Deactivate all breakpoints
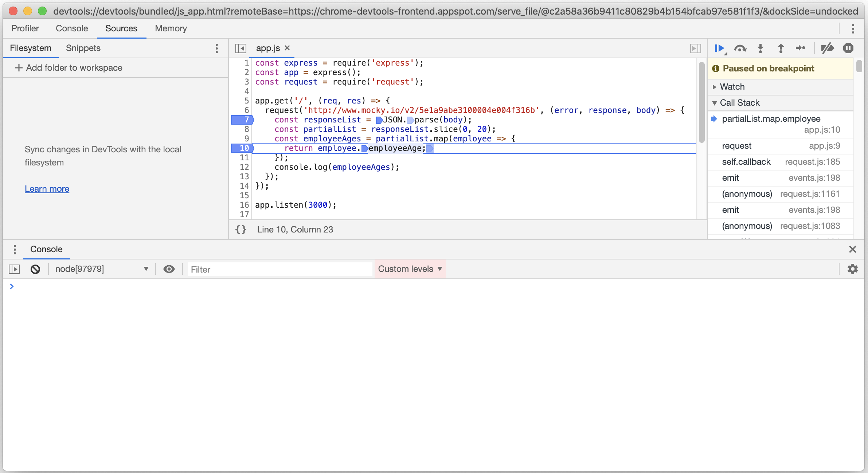Image resolution: width=868 pixels, height=473 pixels. [827, 48]
